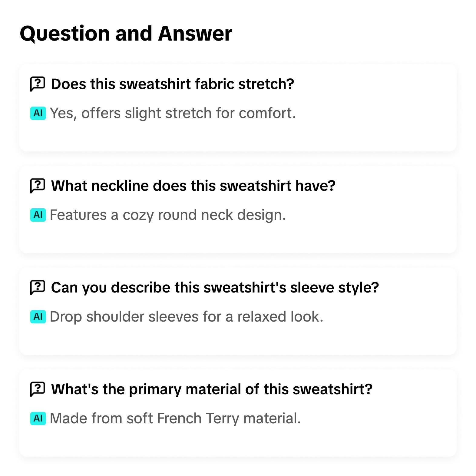Open "What neckline does this sweatshirt have?" question
Image resolution: width=476 pixels, height=476 pixels.
tap(193, 186)
